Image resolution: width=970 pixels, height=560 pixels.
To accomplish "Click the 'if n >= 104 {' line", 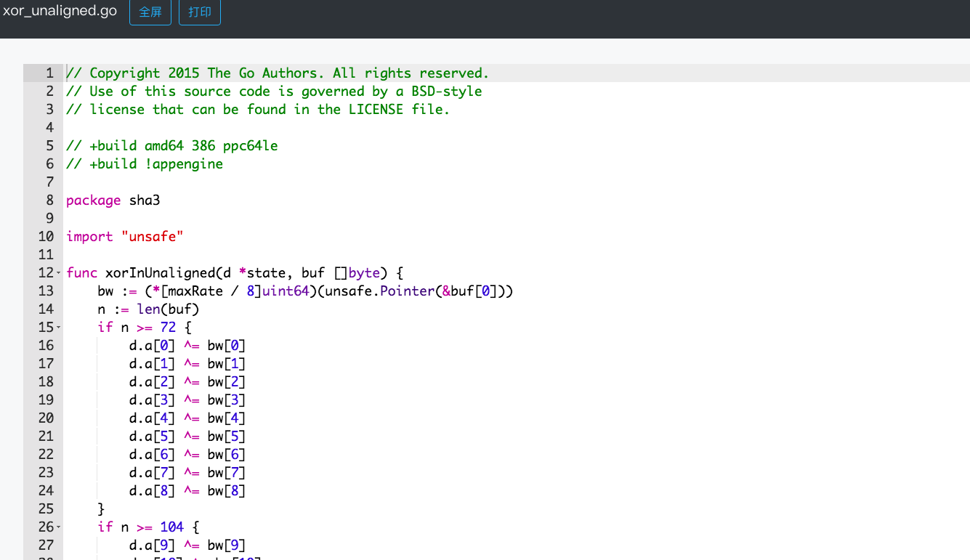I will pyautogui.click(x=148, y=527).
